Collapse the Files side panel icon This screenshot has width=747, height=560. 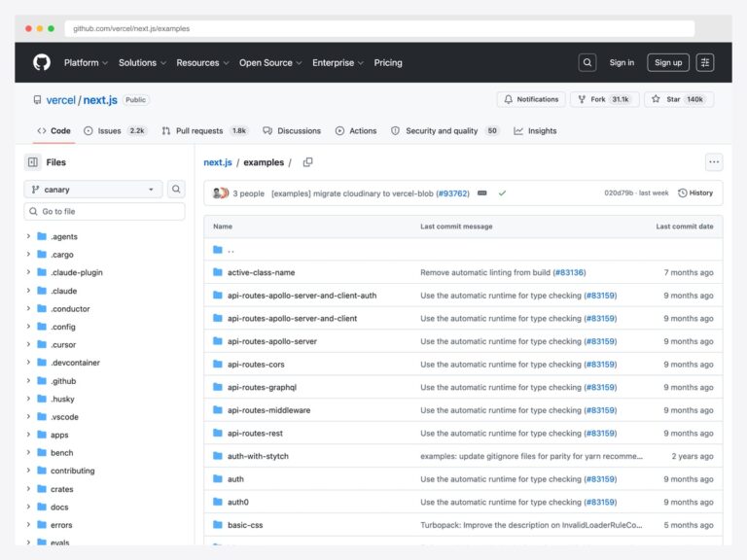(33, 162)
